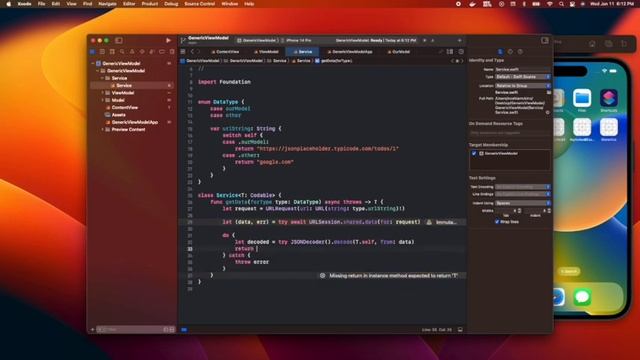Switch to the ViewModel editor tab
The height and width of the screenshot is (360, 640).
coord(266,52)
